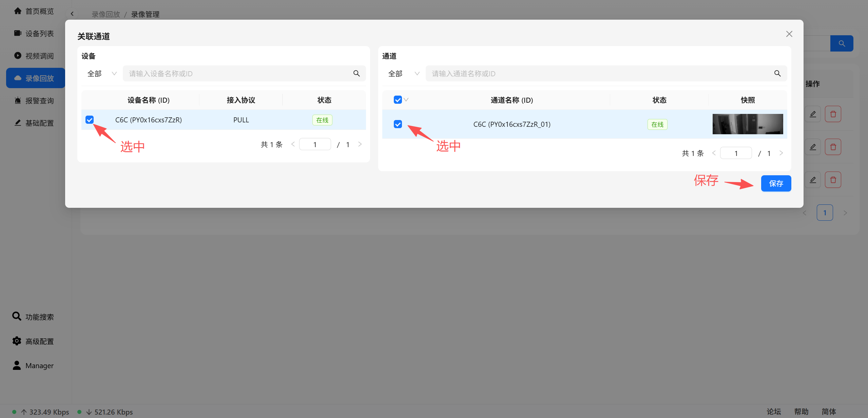This screenshot has width=868, height=418.
Task: Expand the arrow beside header channel checkbox
Action: tap(406, 100)
